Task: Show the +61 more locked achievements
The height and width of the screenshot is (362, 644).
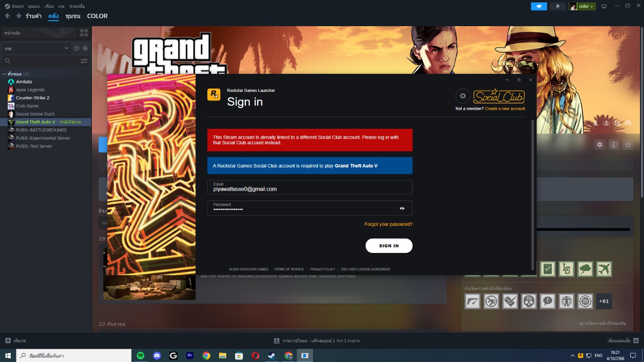Action: (604, 301)
